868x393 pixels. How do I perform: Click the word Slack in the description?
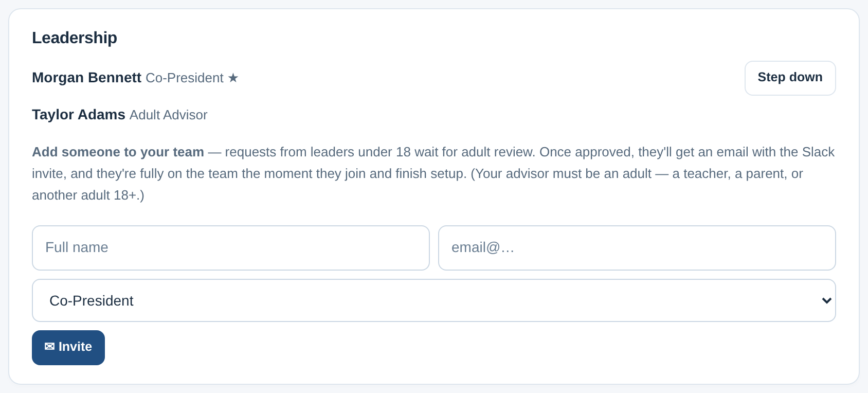818,152
